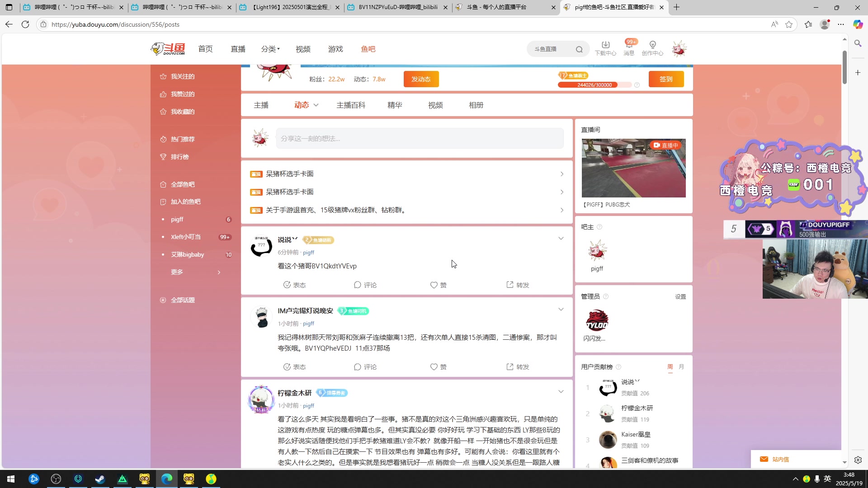868x488 pixels.
Task: Share the 说说 post via 转发
Action: tap(518, 285)
